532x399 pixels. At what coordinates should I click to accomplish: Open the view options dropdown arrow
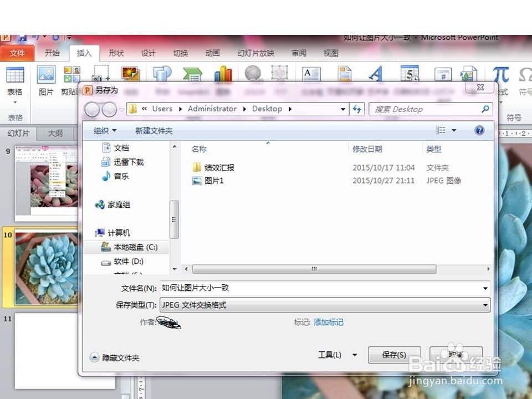tap(454, 130)
